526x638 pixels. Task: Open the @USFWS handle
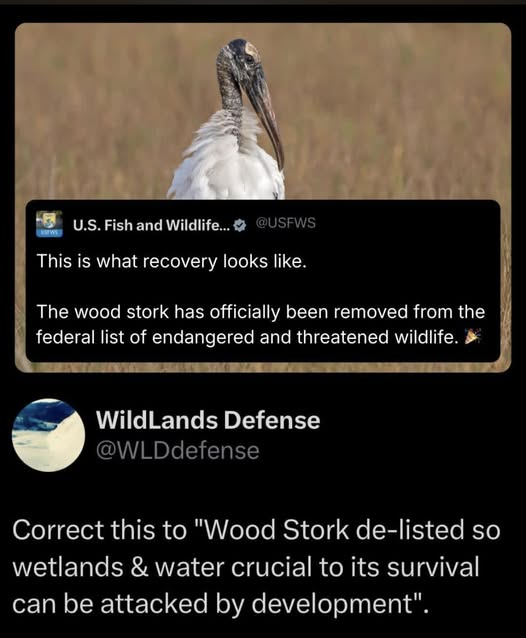(286, 223)
